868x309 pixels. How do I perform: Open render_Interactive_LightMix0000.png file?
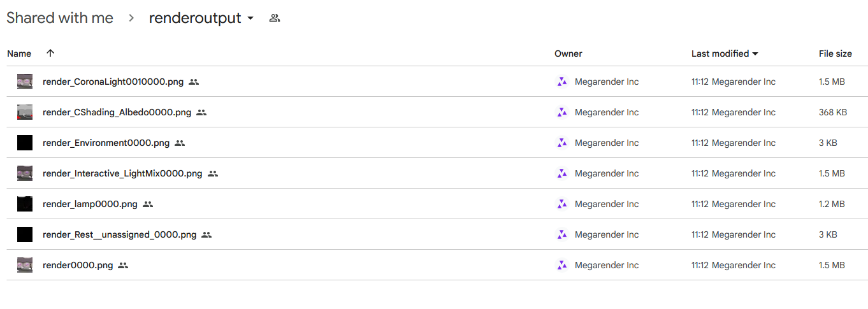(122, 173)
